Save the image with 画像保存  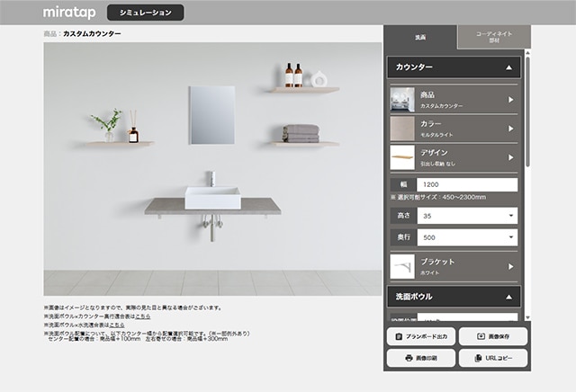click(x=492, y=336)
